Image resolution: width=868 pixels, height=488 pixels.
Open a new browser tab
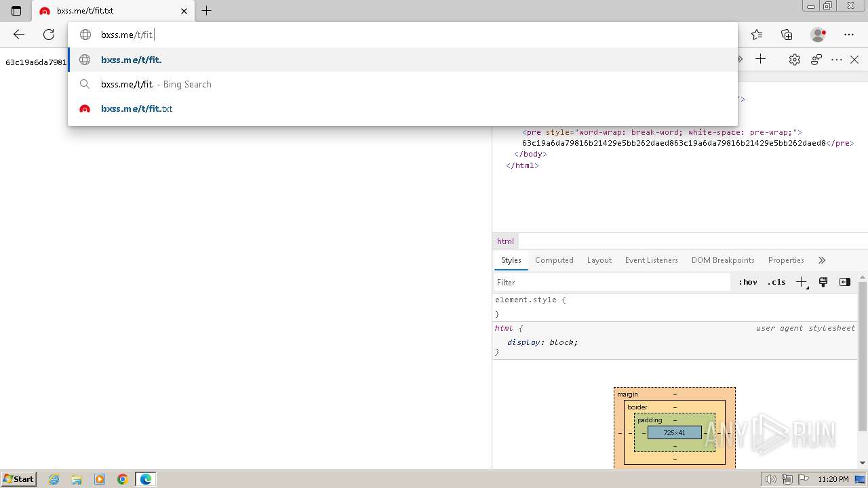pyautogui.click(x=207, y=11)
